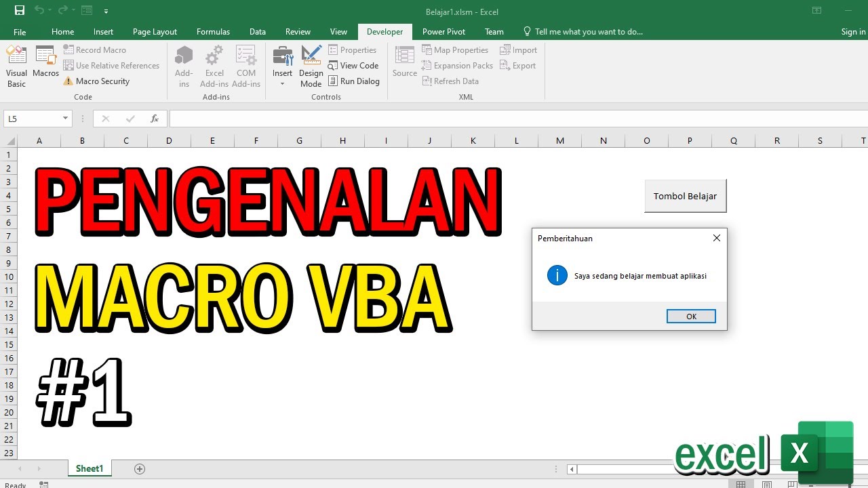Select row 15 header
Image resolution: width=868 pixels, height=488 pixels.
pos(9,344)
